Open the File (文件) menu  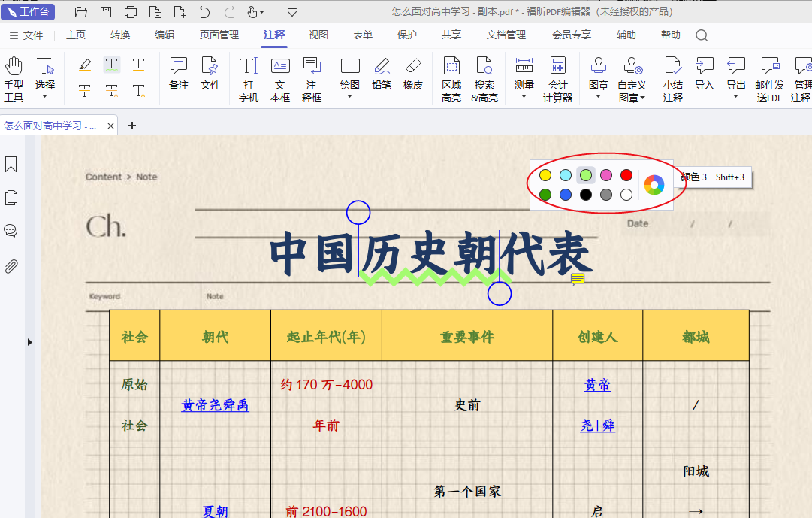pyautogui.click(x=26, y=35)
